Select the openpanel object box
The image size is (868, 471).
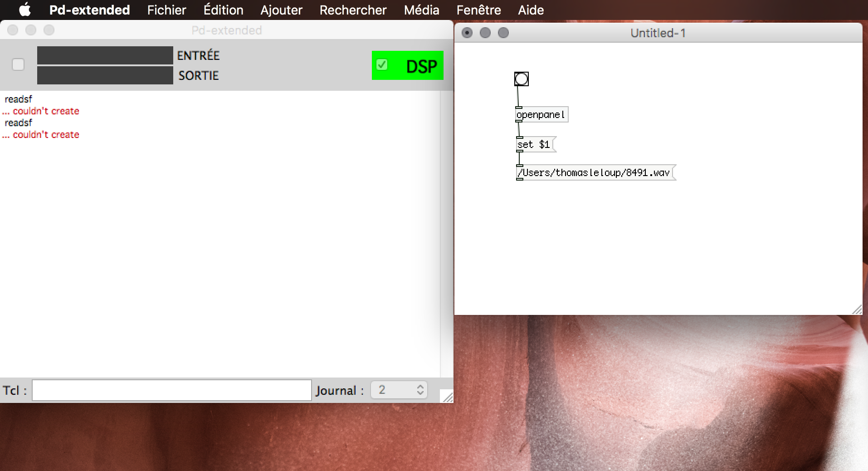[x=541, y=115]
